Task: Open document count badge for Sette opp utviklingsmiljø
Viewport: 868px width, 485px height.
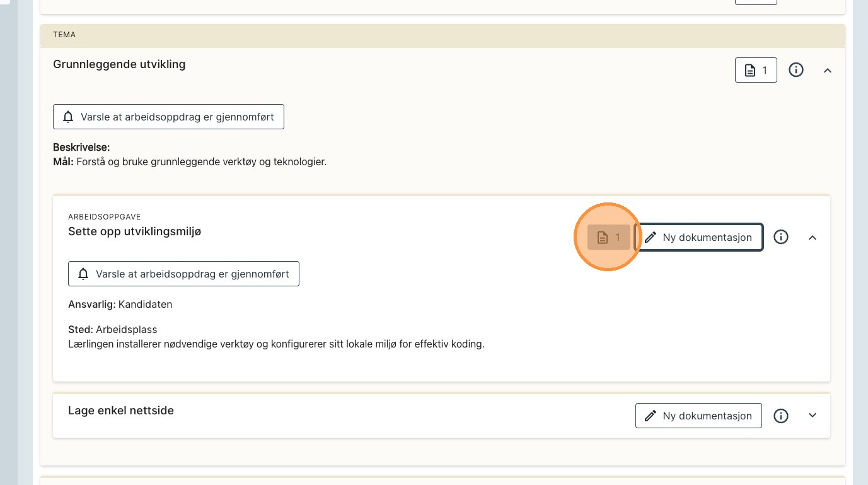Action: 608,237
